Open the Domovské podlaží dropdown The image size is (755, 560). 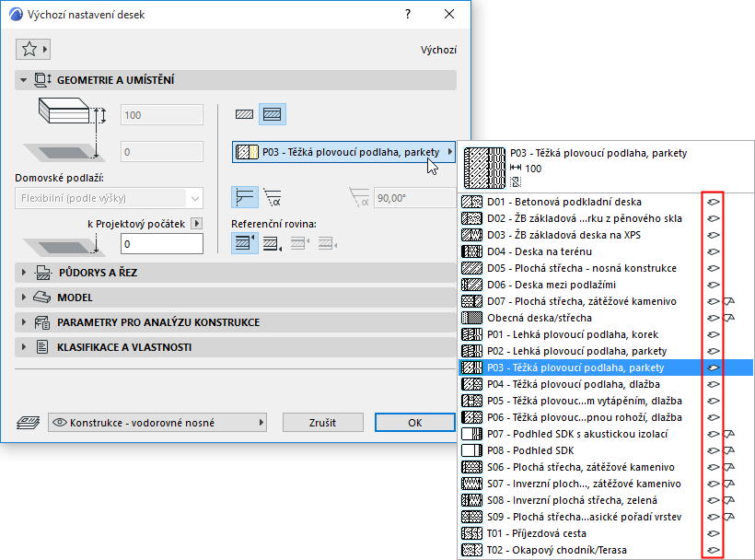(110, 198)
